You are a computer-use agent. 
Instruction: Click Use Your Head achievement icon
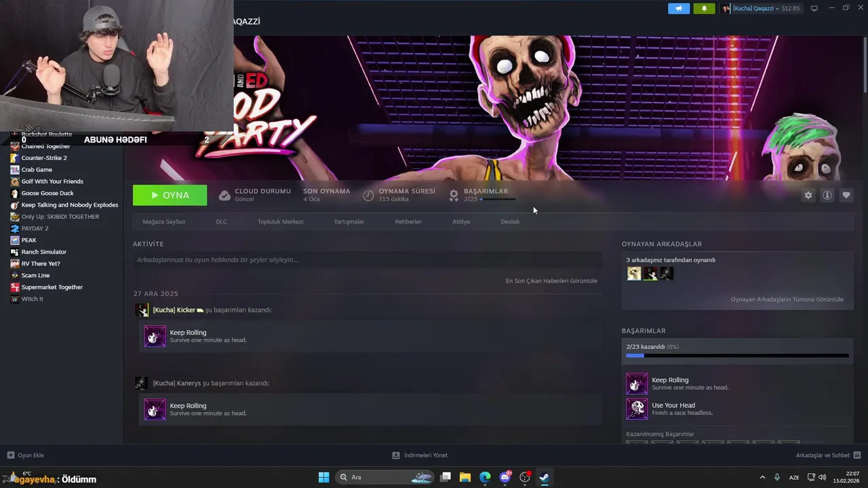(637, 409)
